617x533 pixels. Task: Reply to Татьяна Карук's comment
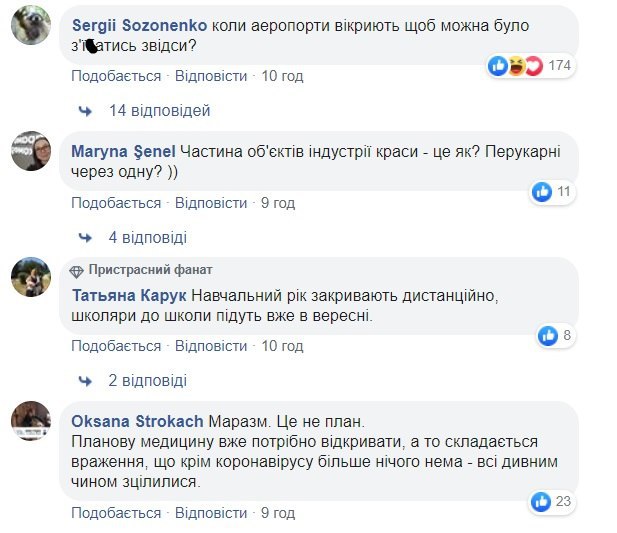coord(211,346)
